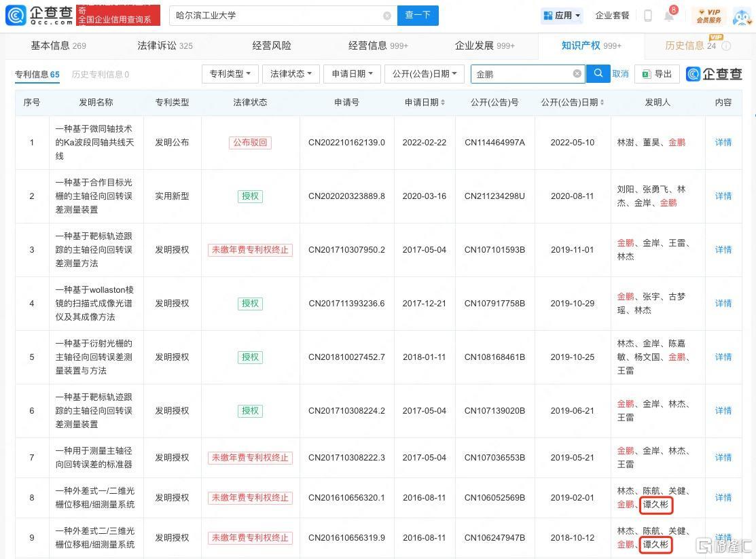Screen dimensions: 756x559
Task: Open the VIP member service badge
Action: tap(708, 16)
